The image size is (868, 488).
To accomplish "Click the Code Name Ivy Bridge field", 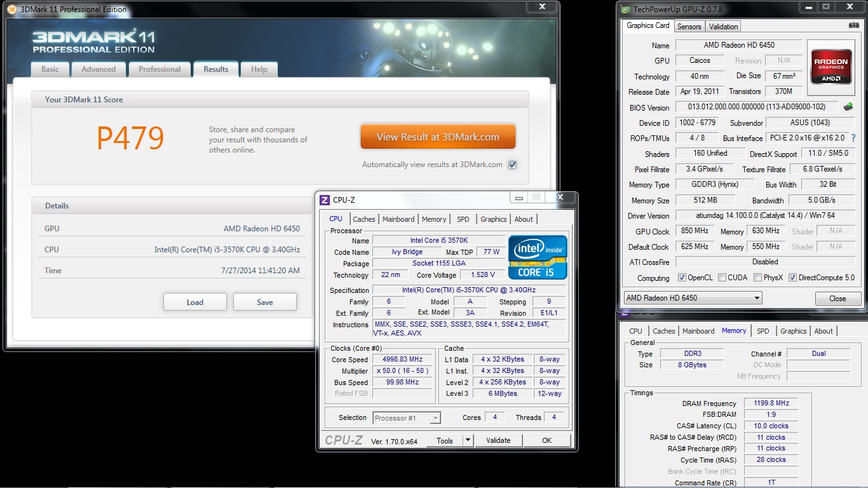I will tap(405, 252).
